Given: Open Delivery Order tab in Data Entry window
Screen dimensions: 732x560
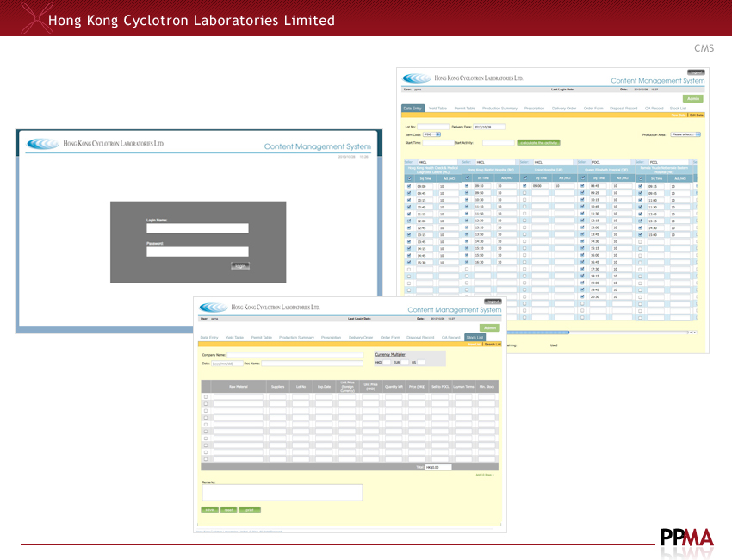Looking at the screenshot, I should click(564, 109).
